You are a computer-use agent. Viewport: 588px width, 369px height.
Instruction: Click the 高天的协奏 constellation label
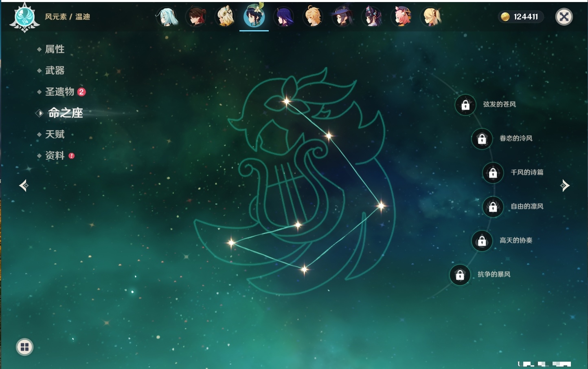point(516,240)
